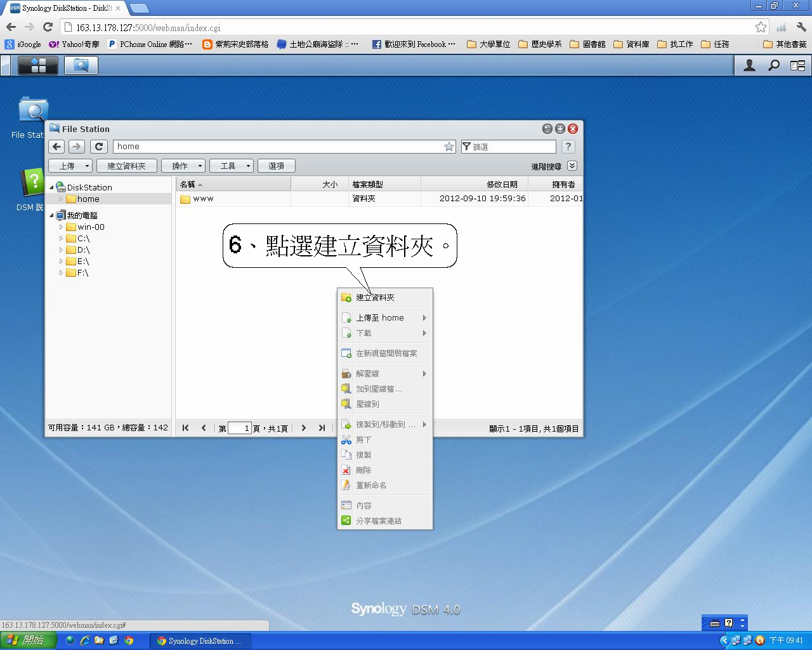812x650 pixels.
Task: Sort by the 名稱 column header
Action: (x=233, y=184)
